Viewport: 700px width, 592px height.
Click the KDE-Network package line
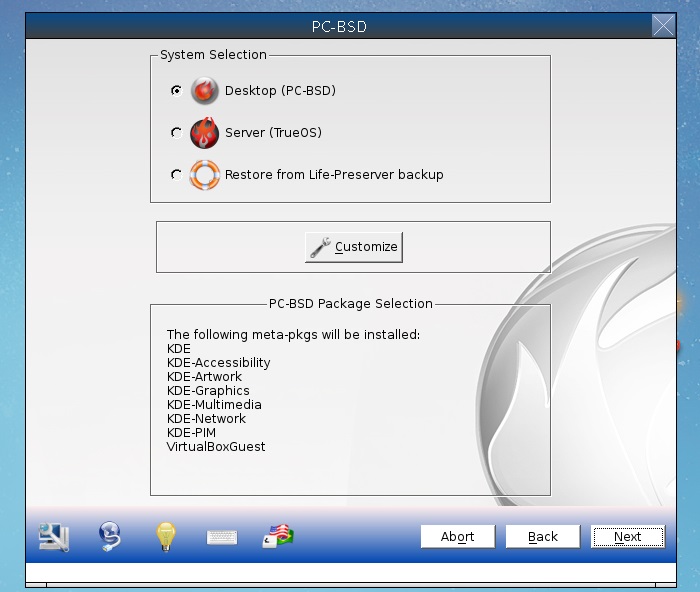pos(206,418)
